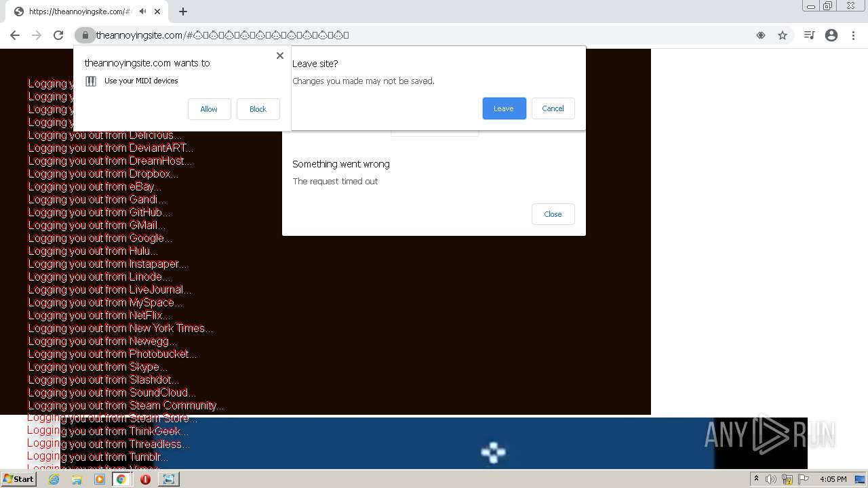
Task: Close the theannoyingsite.com tab
Action: coord(157,12)
